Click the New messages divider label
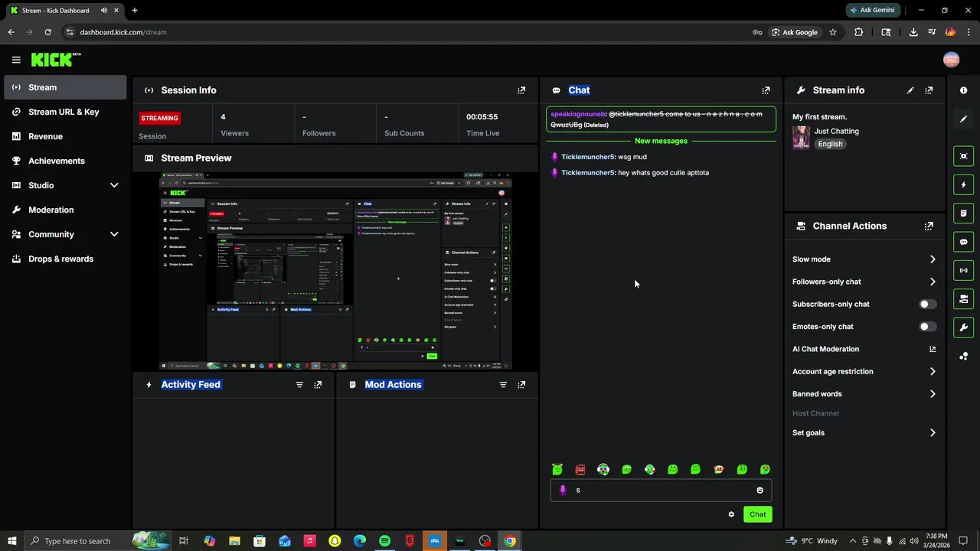This screenshot has width=980, height=551. point(661,141)
